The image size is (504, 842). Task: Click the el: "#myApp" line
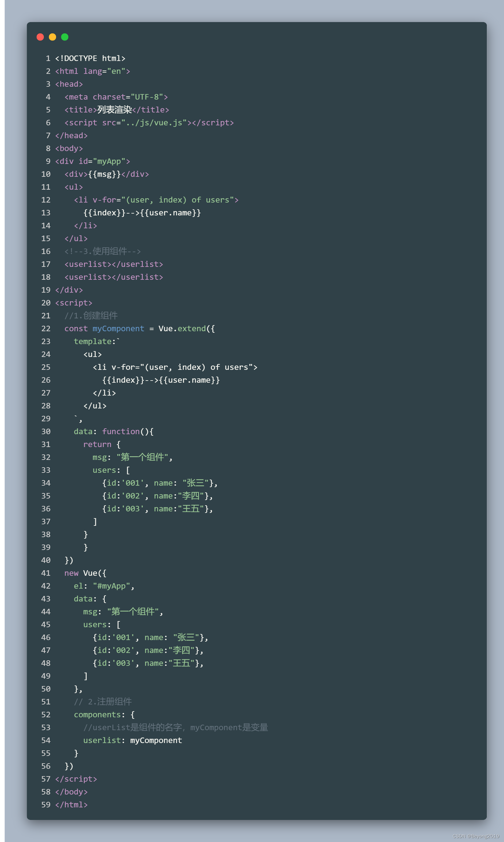pos(104,586)
